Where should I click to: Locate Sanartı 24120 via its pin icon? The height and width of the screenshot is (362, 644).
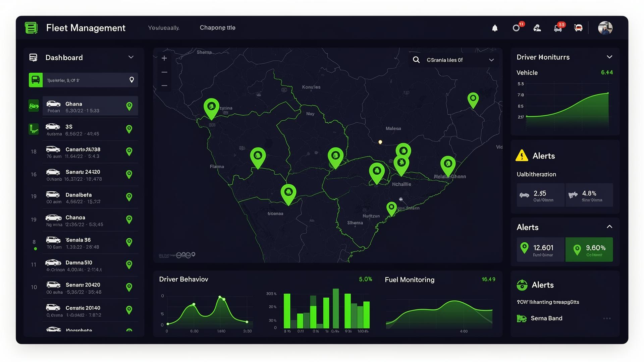[129, 174]
